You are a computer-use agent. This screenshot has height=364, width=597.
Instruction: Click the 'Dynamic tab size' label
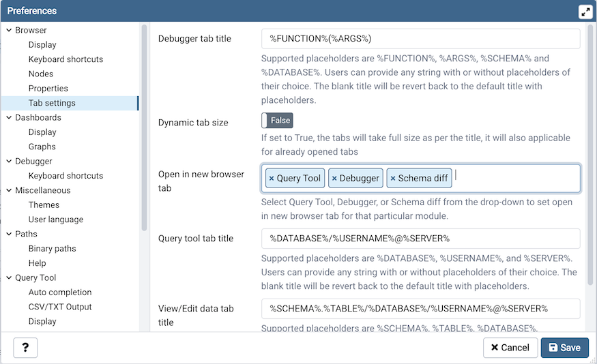pyautogui.click(x=193, y=123)
